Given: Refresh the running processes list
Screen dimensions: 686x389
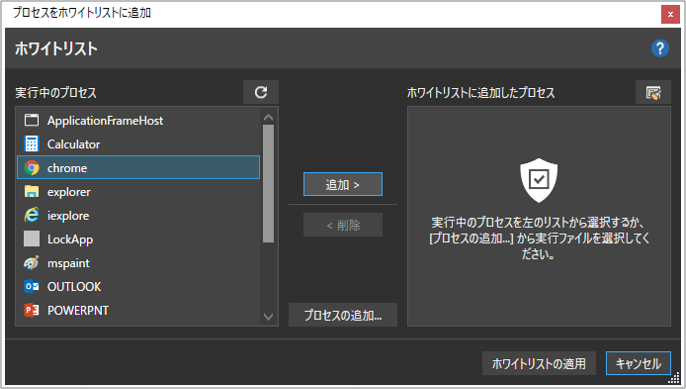Looking at the screenshot, I should pos(261,92).
